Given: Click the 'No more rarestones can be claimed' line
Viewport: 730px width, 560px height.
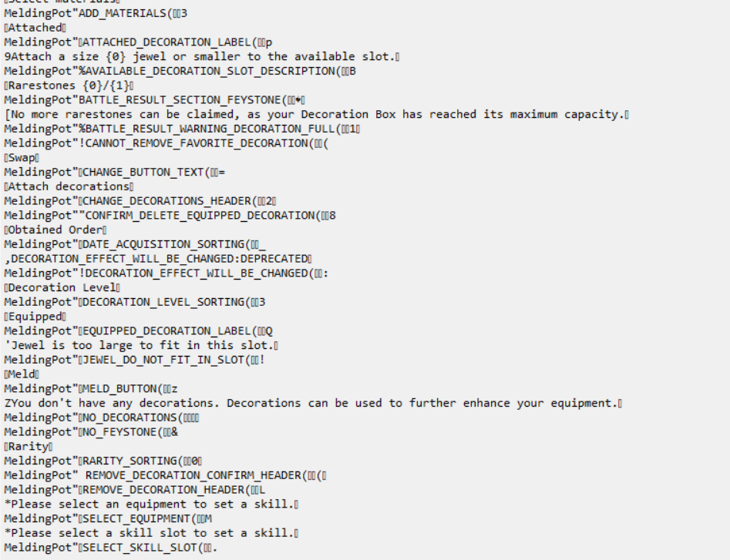Looking at the screenshot, I should (317, 115).
